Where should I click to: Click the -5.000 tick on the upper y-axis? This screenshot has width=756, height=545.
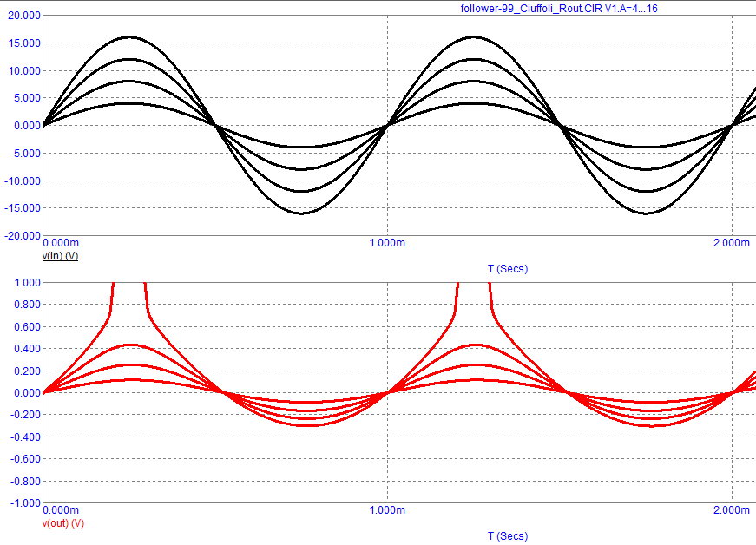click(x=25, y=154)
